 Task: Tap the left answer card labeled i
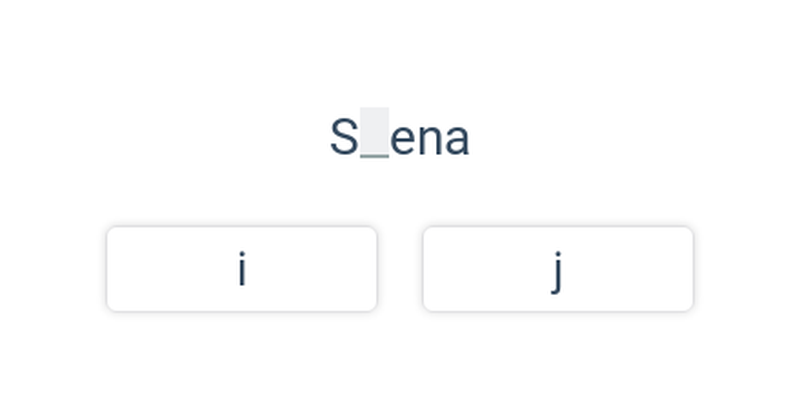[242, 269]
